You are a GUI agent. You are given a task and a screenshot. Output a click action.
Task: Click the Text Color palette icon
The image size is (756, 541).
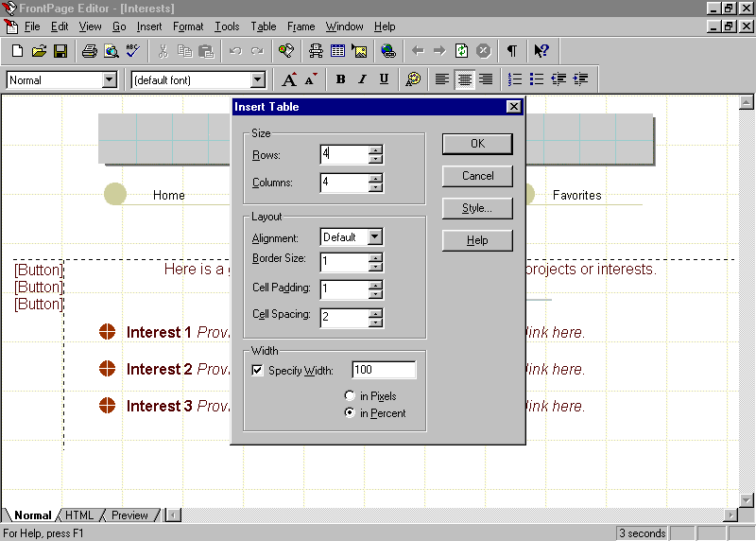click(413, 79)
